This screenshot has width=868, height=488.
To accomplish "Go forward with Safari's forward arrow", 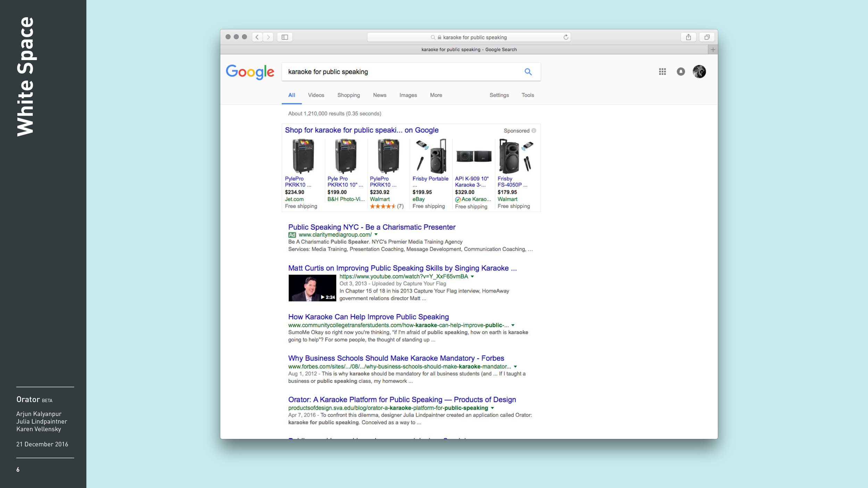I will (268, 37).
